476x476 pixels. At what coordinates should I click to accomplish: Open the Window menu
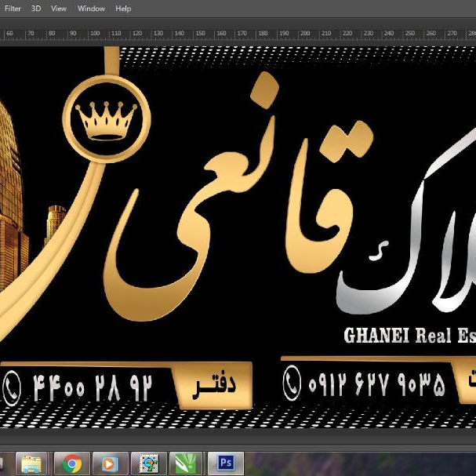(91, 9)
